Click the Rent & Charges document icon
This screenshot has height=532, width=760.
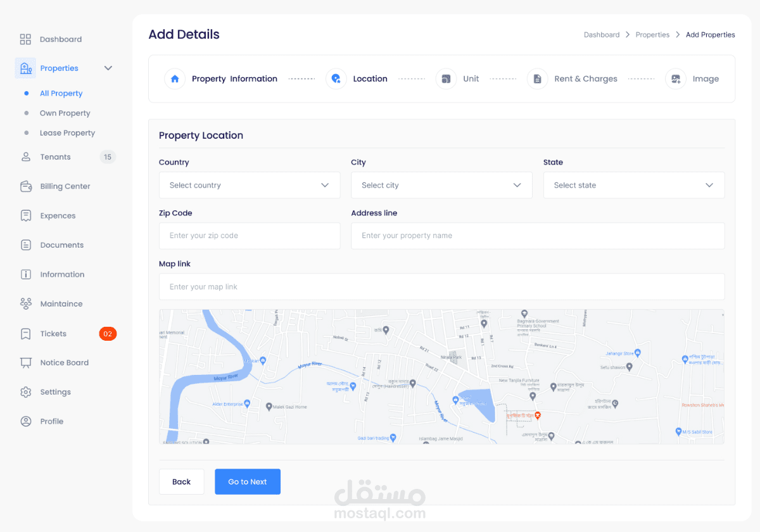(x=538, y=79)
